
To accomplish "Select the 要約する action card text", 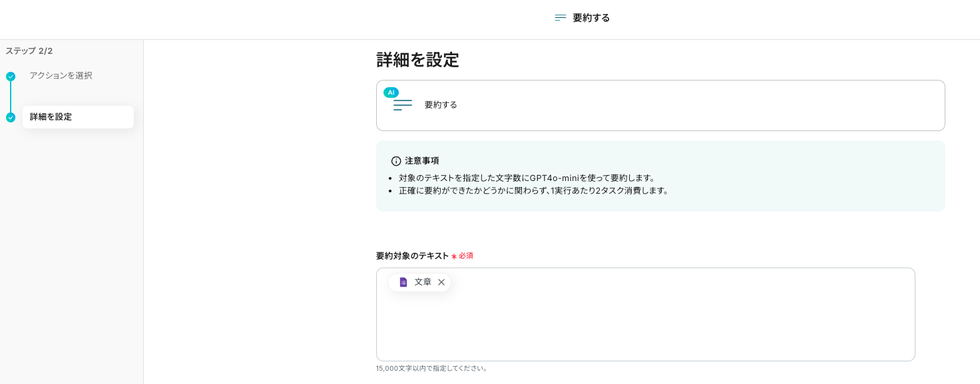I will pos(441,105).
